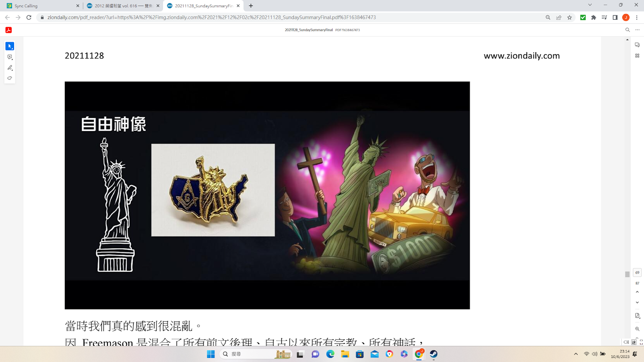Open the Wi-Fi network tray icon
The width and height of the screenshot is (644, 362).
pyautogui.click(x=586, y=354)
